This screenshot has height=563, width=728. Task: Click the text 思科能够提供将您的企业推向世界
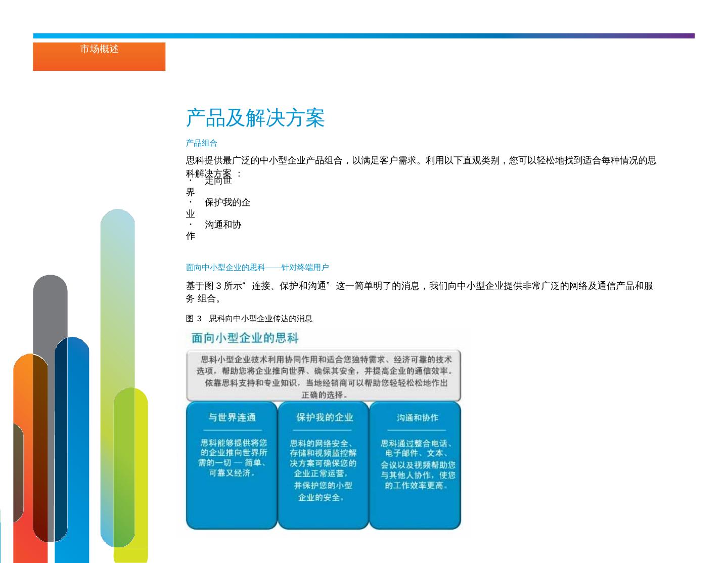[233, 458]
